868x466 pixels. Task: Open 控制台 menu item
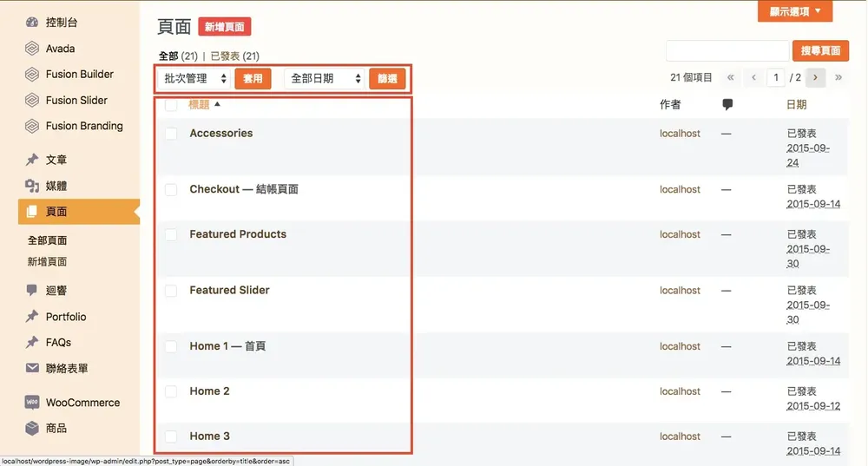[62, 23]
